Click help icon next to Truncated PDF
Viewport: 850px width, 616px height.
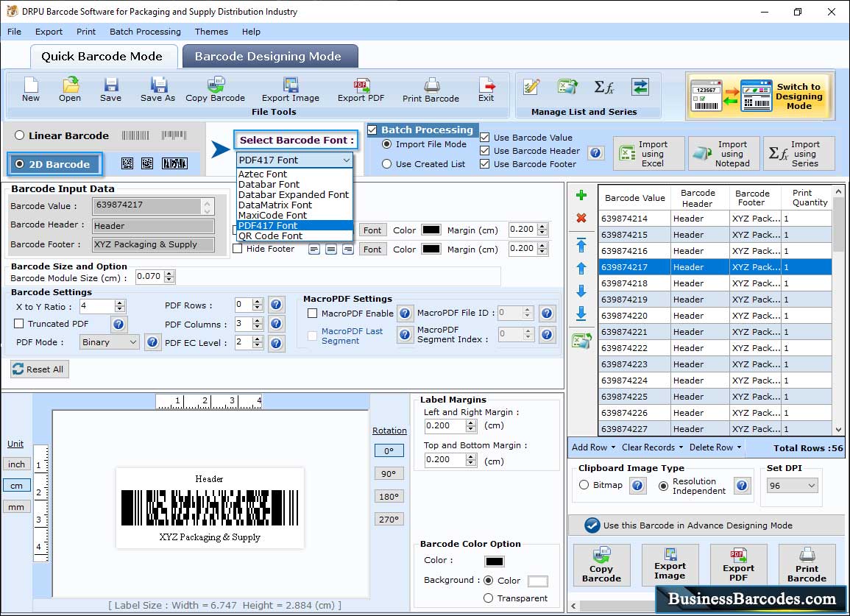[x=118, y=325]
